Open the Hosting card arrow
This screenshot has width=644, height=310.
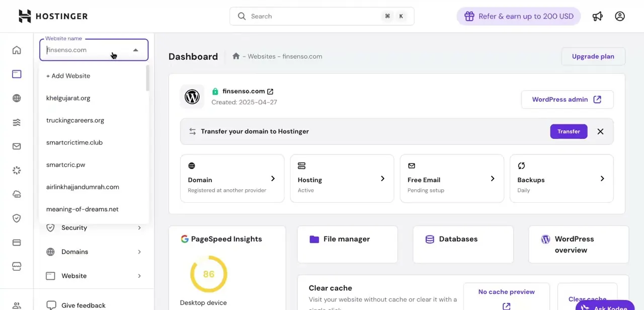click(382, 179)
